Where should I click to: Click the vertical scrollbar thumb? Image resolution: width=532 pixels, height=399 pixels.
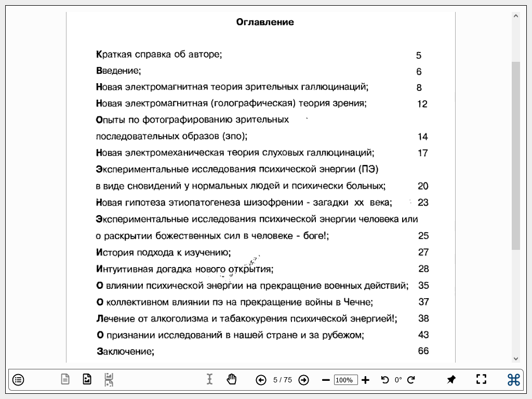tap(516, 156)
